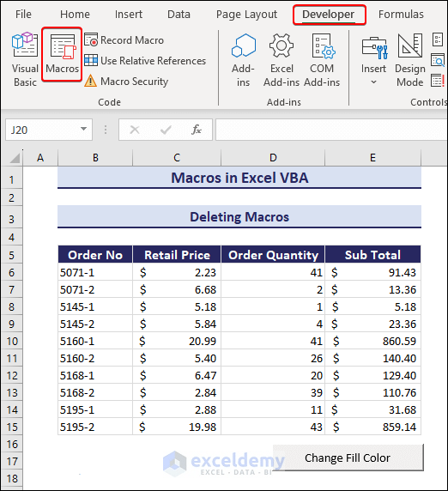Open Excel Add-ins
The image size is (448, 491).
pos(282,60)
